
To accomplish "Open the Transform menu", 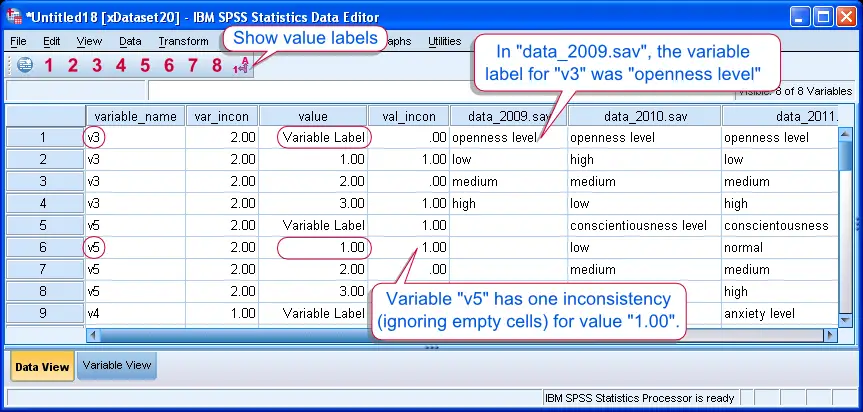I will pos(183,41).
